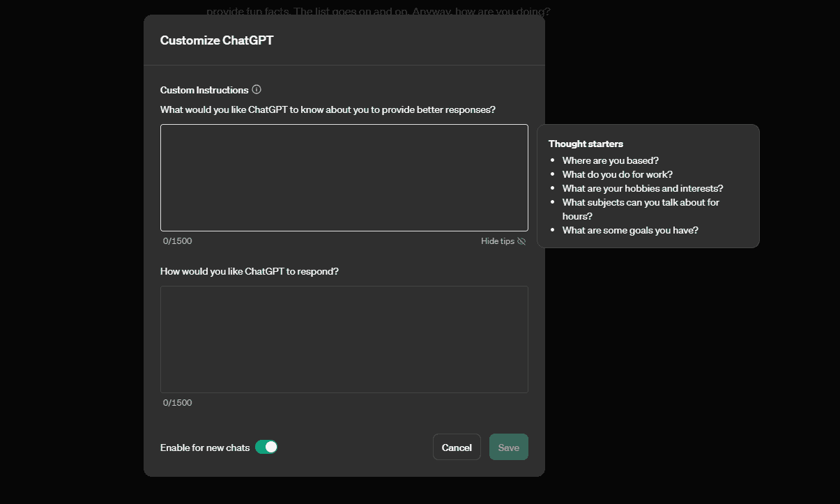Click the 'Enable for new chats' label
The height and width of the screenshot is (504, 840).
(x=205, y=448)
